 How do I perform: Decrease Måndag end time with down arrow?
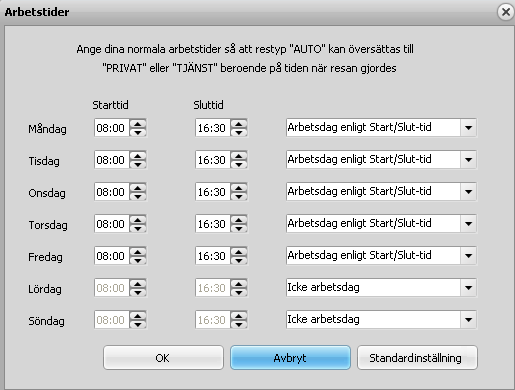point(239,132)
